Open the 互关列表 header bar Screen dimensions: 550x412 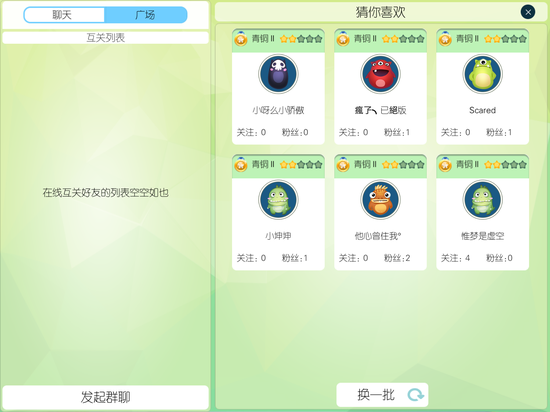(x=106, y=38)
